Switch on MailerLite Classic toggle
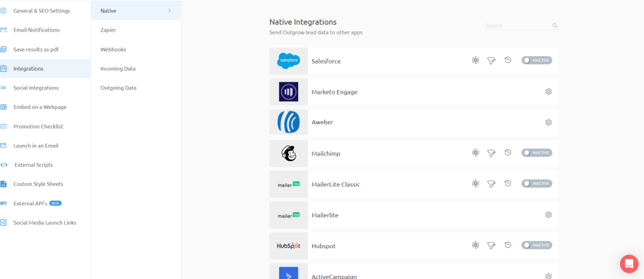Viewport: 644px width, 279px height. [537, 183]
